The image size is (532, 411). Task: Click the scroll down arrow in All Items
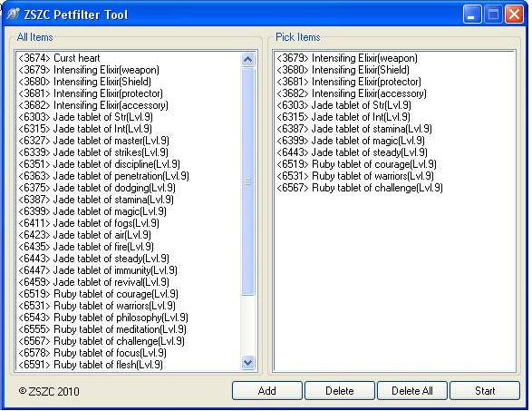coord(248,362)
